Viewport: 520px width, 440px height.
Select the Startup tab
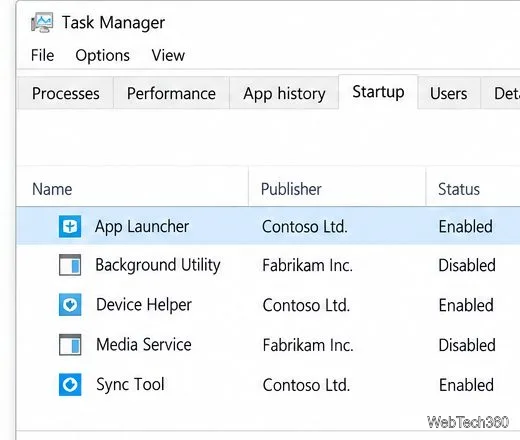(378, 92)
